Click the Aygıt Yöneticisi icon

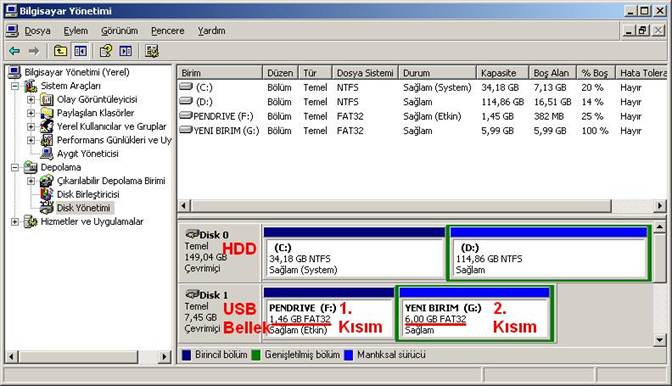47,153
